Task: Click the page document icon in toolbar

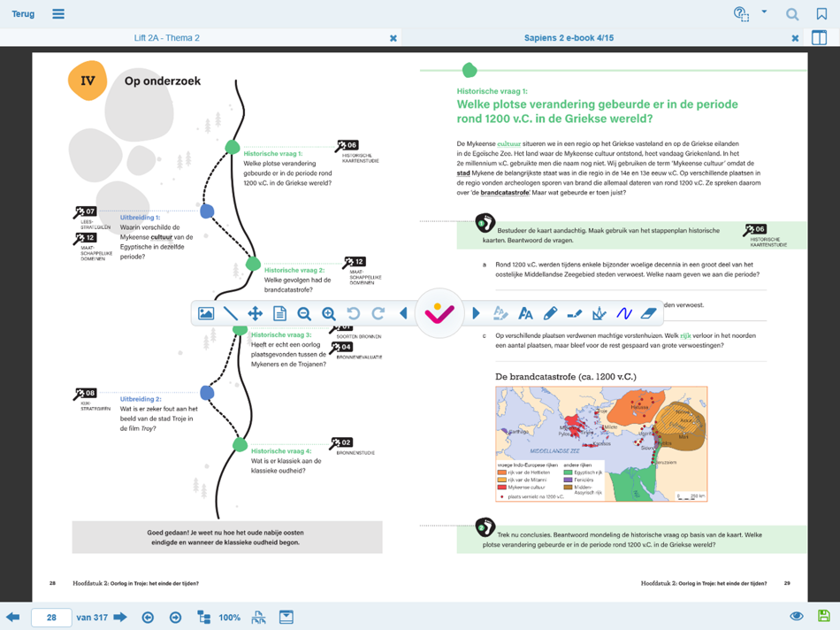Action: pyautogui.click(x=279, y=313)
